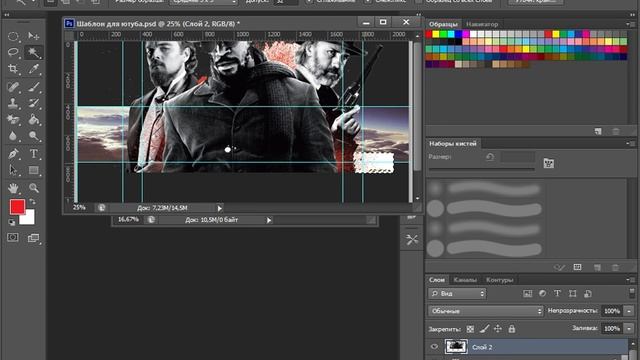
Task: Toggle lock layer position
Action: [498, 329]
